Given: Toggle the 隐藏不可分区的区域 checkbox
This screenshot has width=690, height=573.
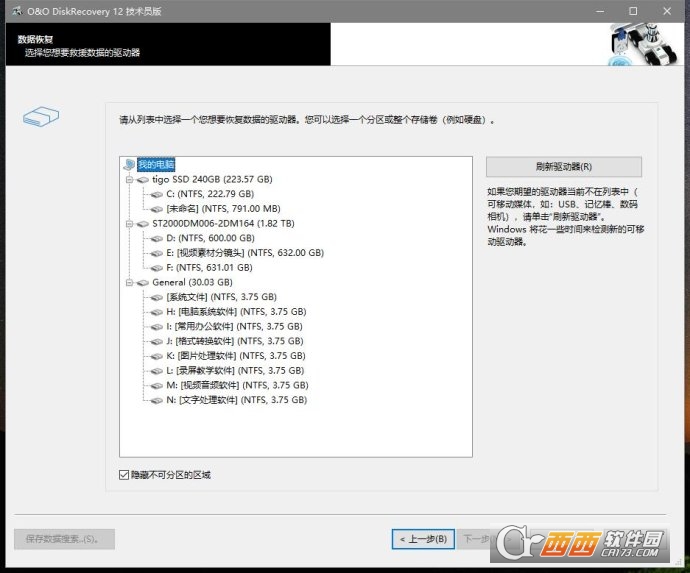Looking at the screenshot, I should 124,475.
